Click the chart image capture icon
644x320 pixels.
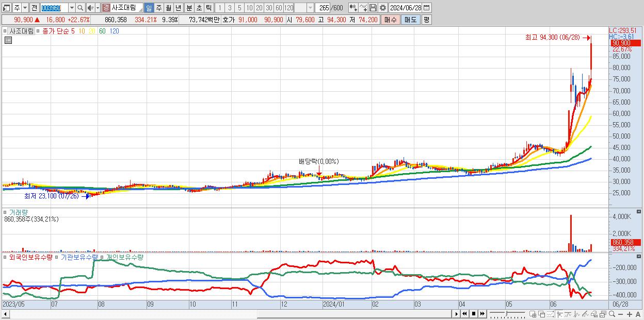(603, 314)
